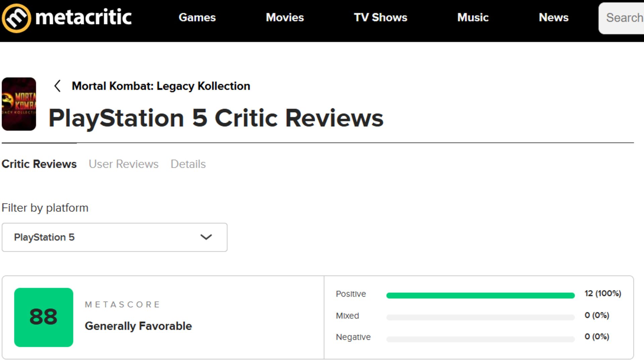Open the Mortal Kombat: Legacy Kollection link
Screen dimensions: 644x360
[161, 86]
